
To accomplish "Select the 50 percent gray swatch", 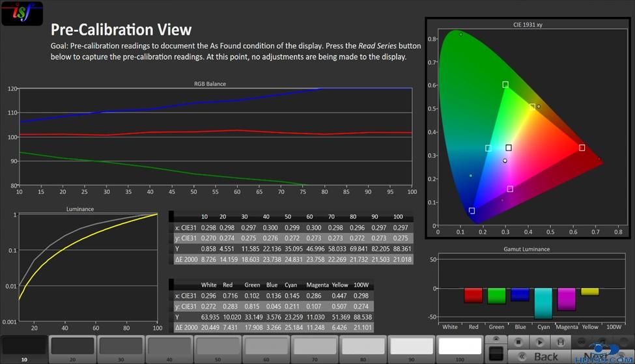I will [218, 348].
